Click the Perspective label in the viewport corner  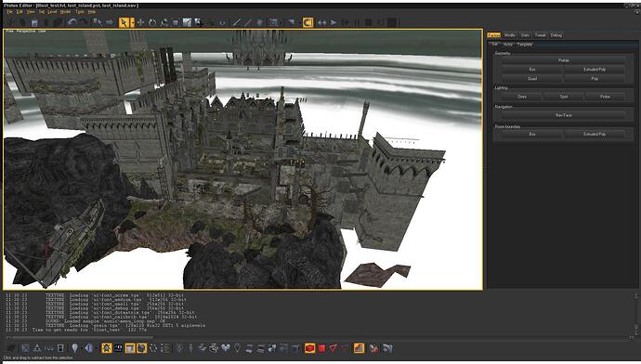coord(26,31)
